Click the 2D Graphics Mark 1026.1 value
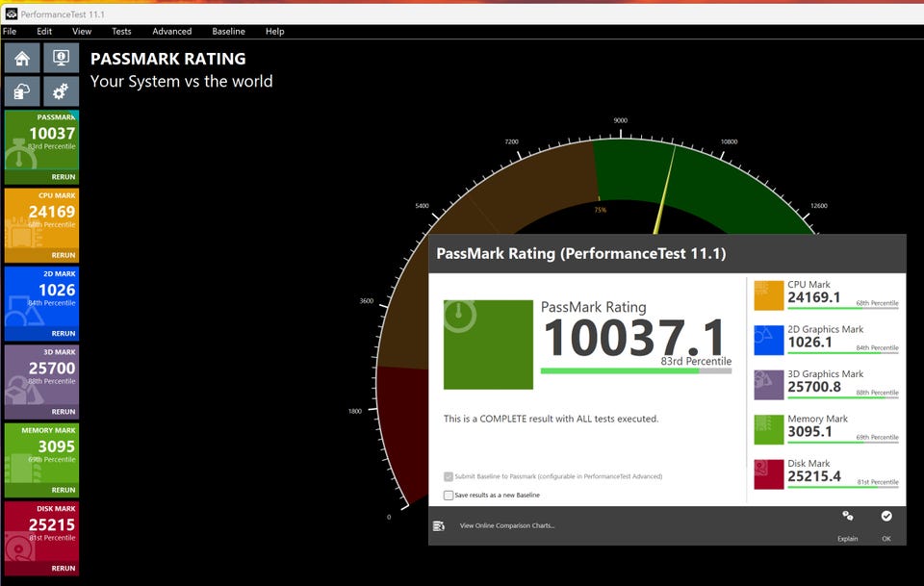This screenshot has height=586, width=924. (809, 343)
